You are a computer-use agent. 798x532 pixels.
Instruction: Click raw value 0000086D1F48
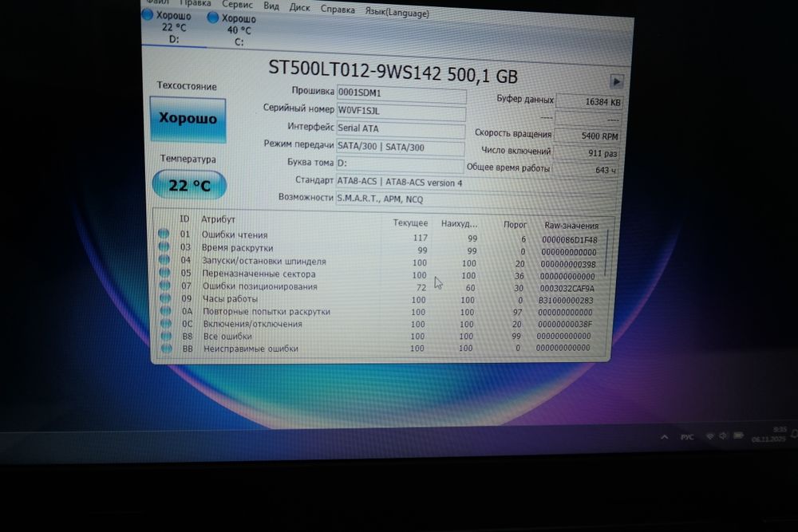[x=570, y=239]
